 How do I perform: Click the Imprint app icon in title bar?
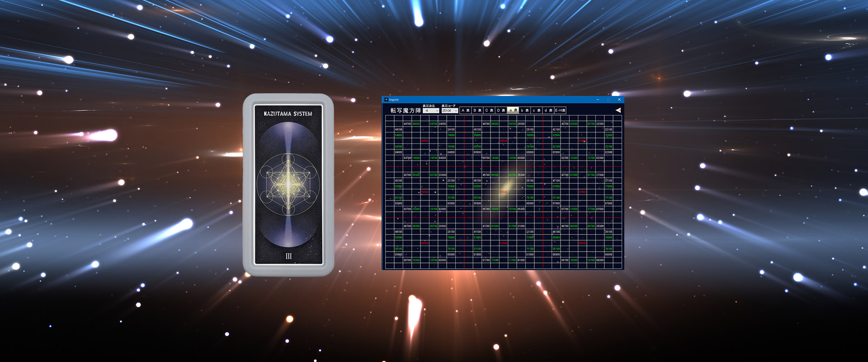[x=386, y=100]
